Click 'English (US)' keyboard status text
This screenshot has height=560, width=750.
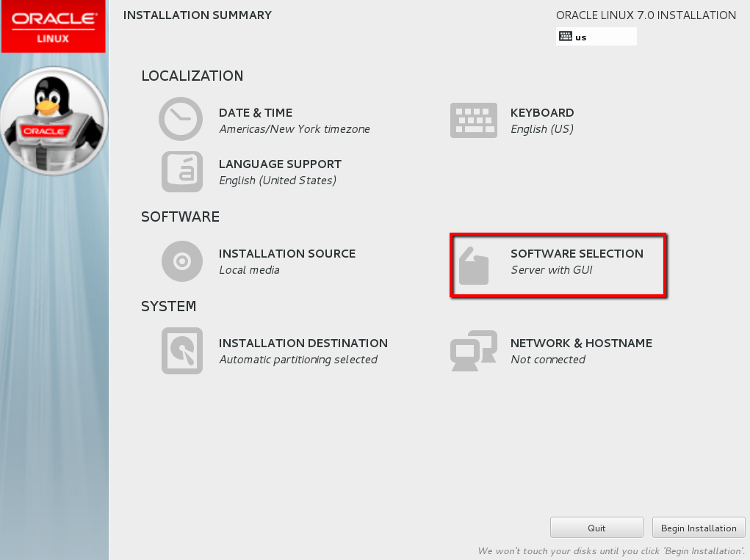tap(542, 129)
